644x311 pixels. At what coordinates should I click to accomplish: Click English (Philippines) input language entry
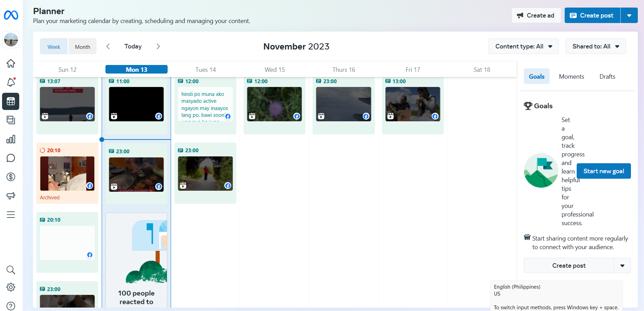pos(517,287)
